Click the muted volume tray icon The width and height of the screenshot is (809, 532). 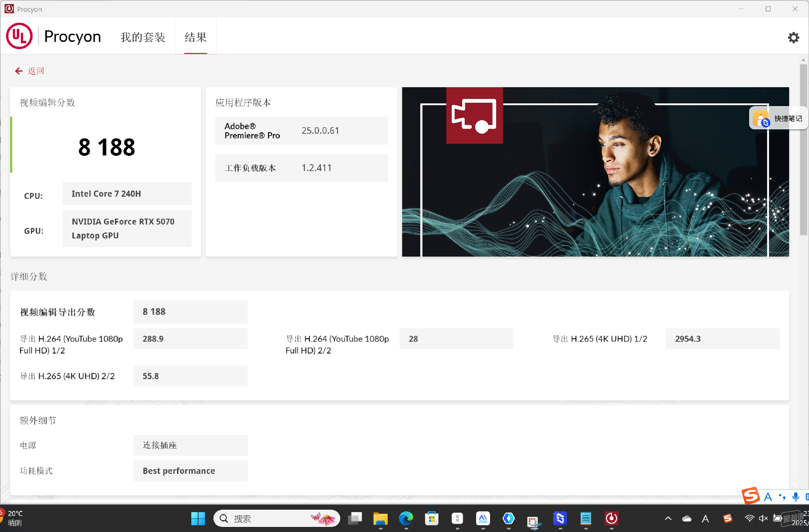coord(763,519)
